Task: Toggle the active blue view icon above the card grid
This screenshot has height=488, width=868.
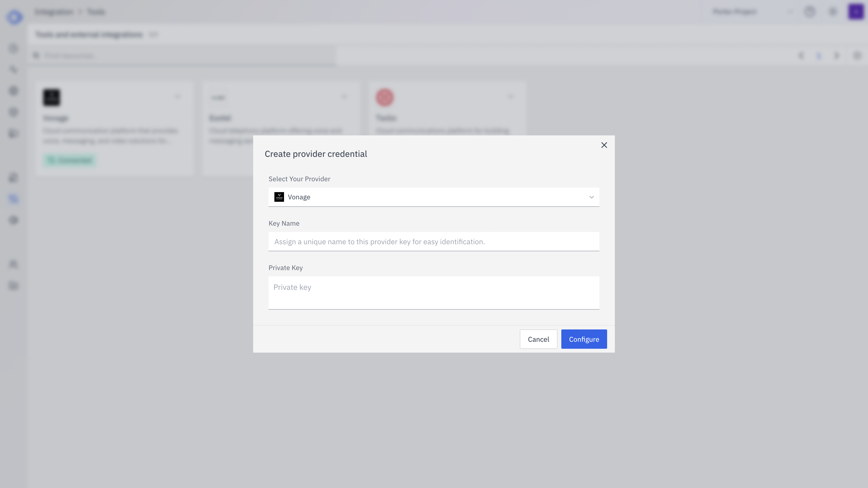Action: pyautogui.click(x=819, y=56)
